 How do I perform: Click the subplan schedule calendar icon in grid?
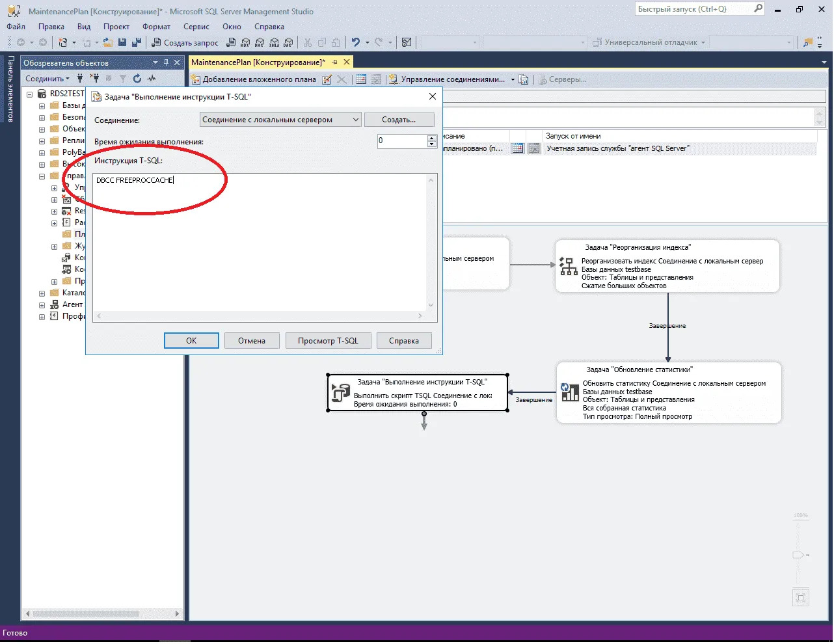517,149
